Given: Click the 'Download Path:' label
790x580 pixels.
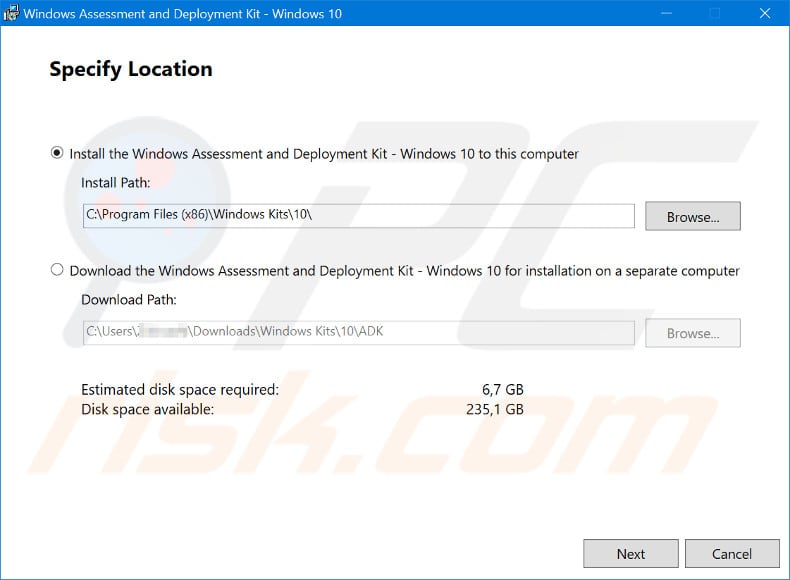Looking at the screenshot, I should (x=129, y=299).
